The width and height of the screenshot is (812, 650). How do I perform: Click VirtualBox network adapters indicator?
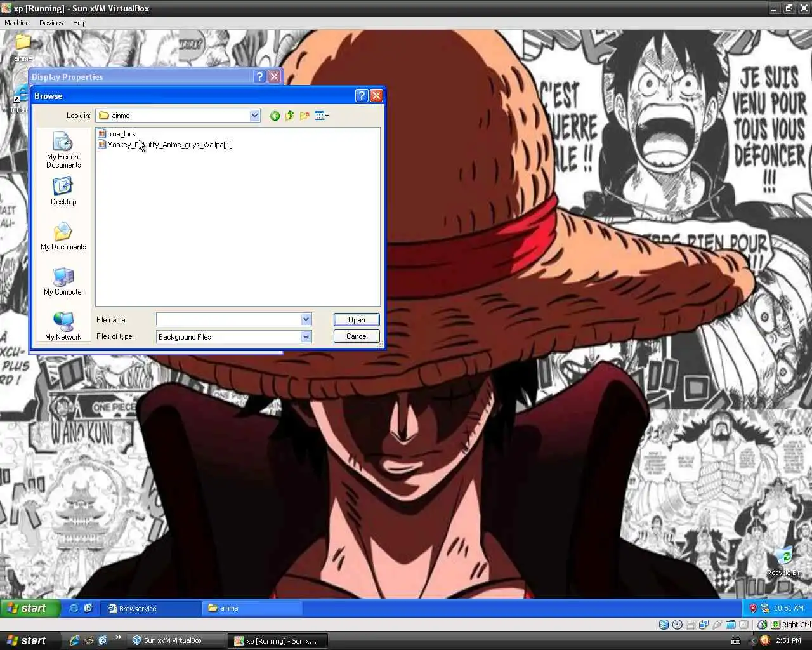tap(704, 625)
